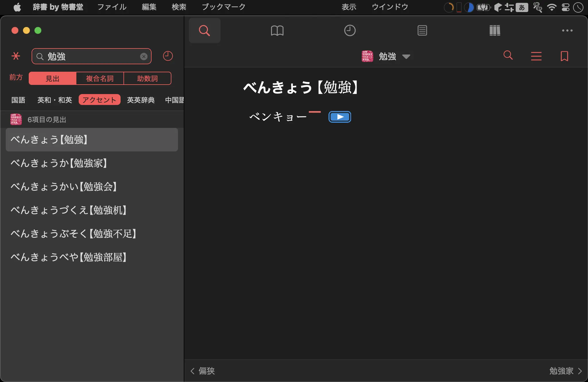Select result べんきょう【勉強】

tap(92, 140)
